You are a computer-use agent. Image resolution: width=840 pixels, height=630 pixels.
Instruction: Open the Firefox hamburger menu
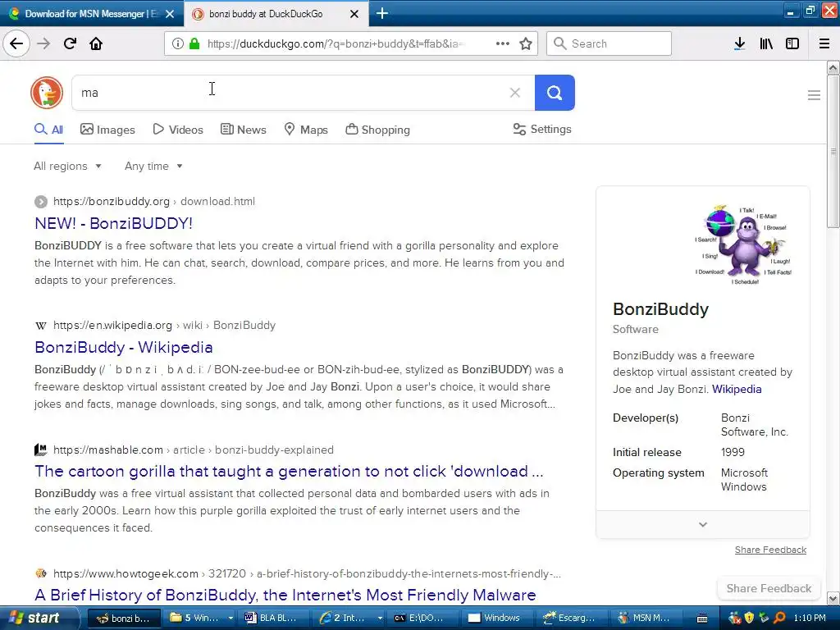click(x=824, y=43)
